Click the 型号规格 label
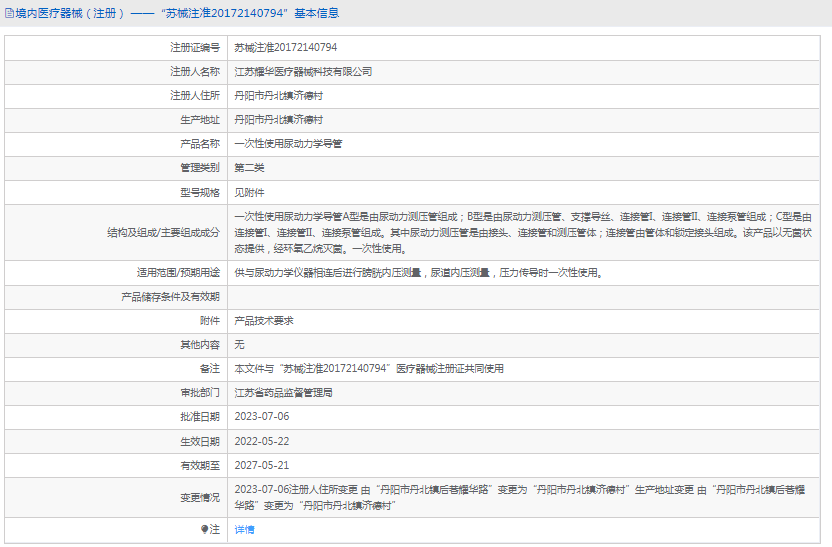 pyautogui.click(x=200, y=193)
